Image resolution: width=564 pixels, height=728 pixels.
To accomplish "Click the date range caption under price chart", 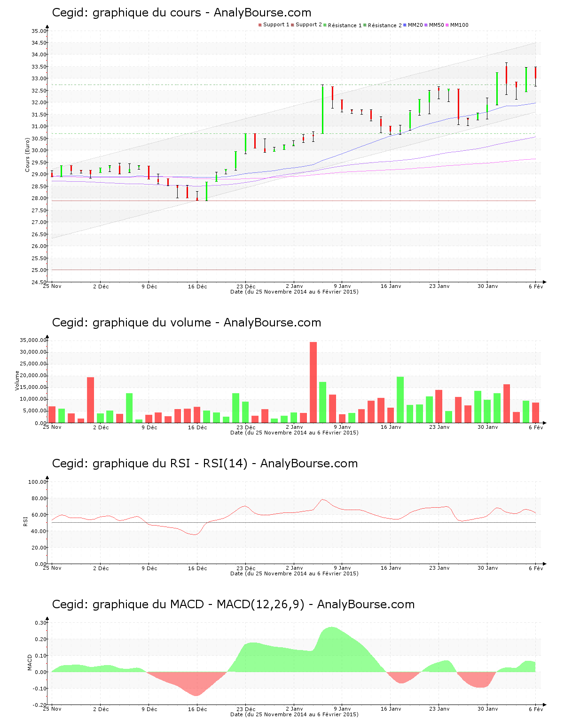I will pyautogui.click(x=294, y=292).
